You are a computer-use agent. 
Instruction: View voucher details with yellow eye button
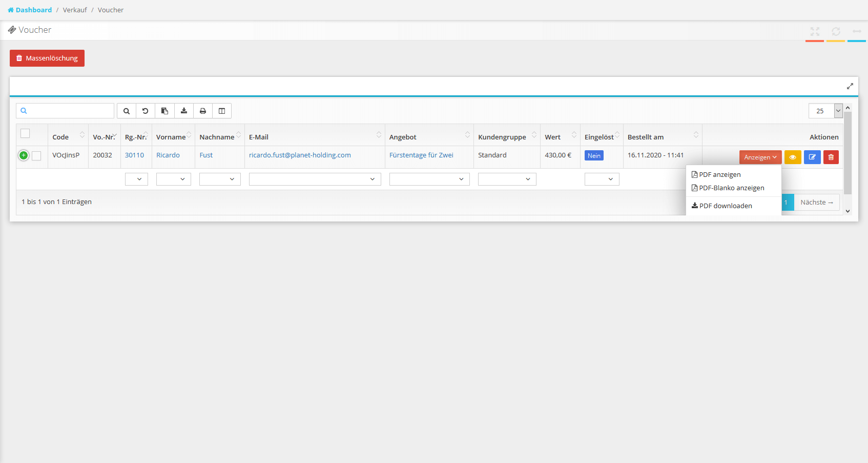pos(793,157)
